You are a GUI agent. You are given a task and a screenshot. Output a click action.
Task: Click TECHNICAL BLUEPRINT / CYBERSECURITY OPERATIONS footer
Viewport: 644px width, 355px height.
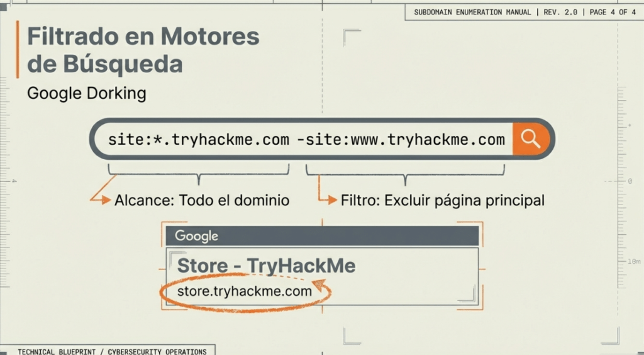coord(112,352)
